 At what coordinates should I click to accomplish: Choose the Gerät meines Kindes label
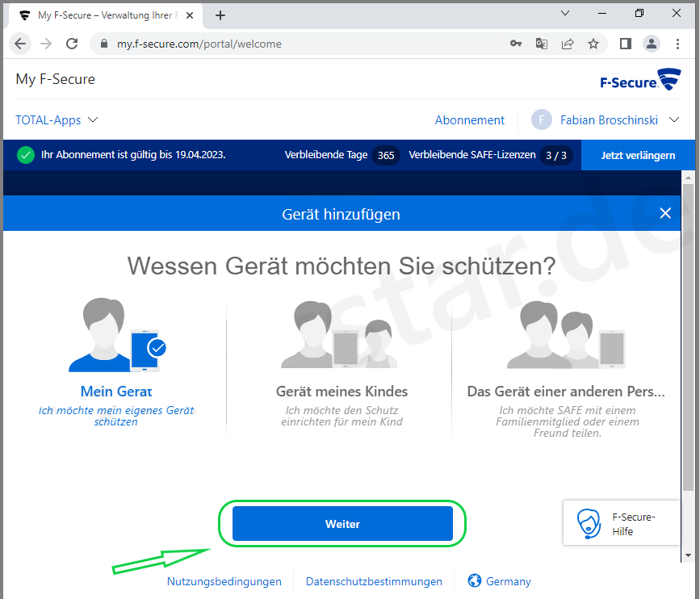click(342, 392)
